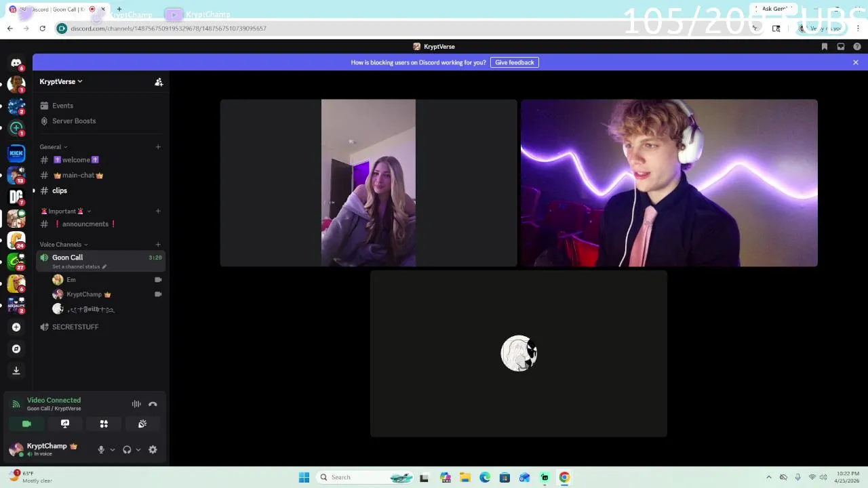
Task: Open noise suppression waveform icon
Action: point(136,404)
